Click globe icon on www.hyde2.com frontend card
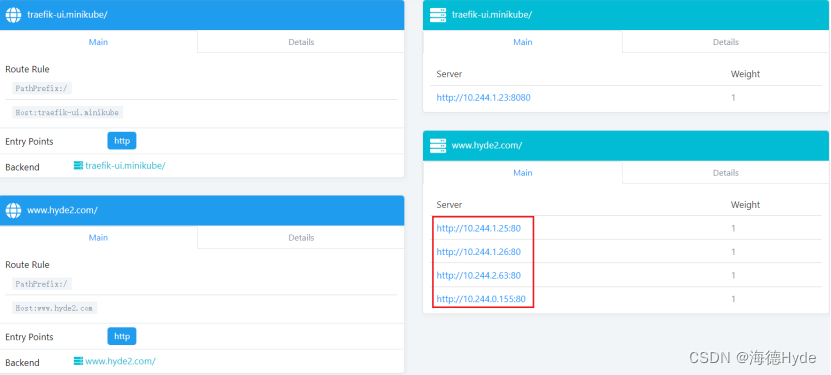 [13, 210]
